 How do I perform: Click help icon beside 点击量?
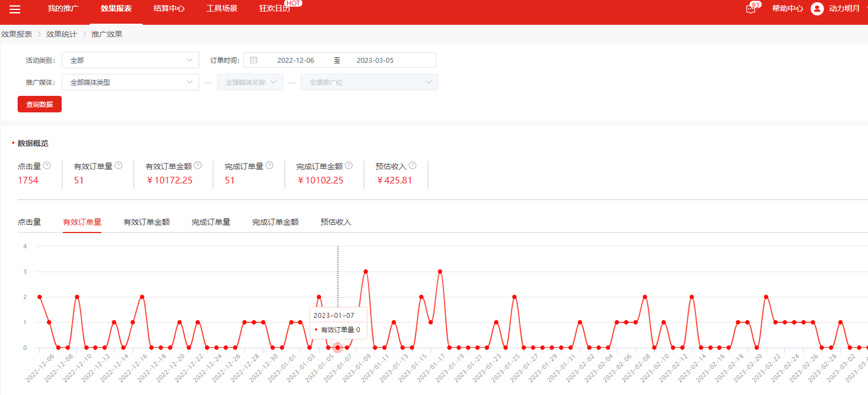(x=47, y=165)
